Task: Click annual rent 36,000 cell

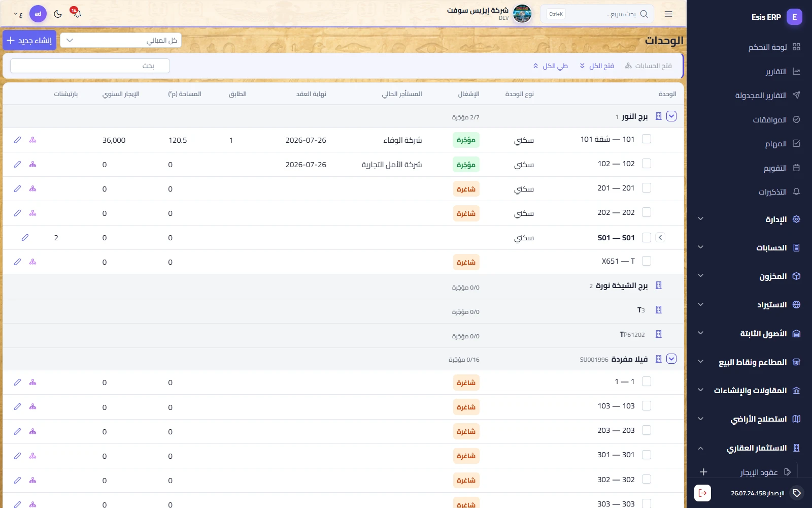Action: (x=114, y=140)
